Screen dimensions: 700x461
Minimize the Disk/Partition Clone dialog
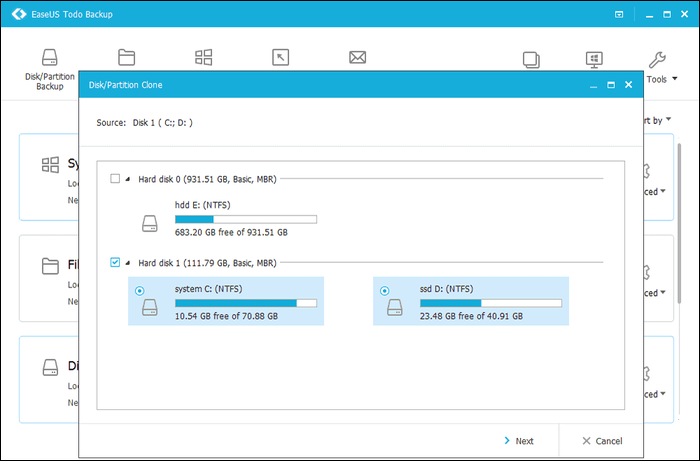point(593,85)
